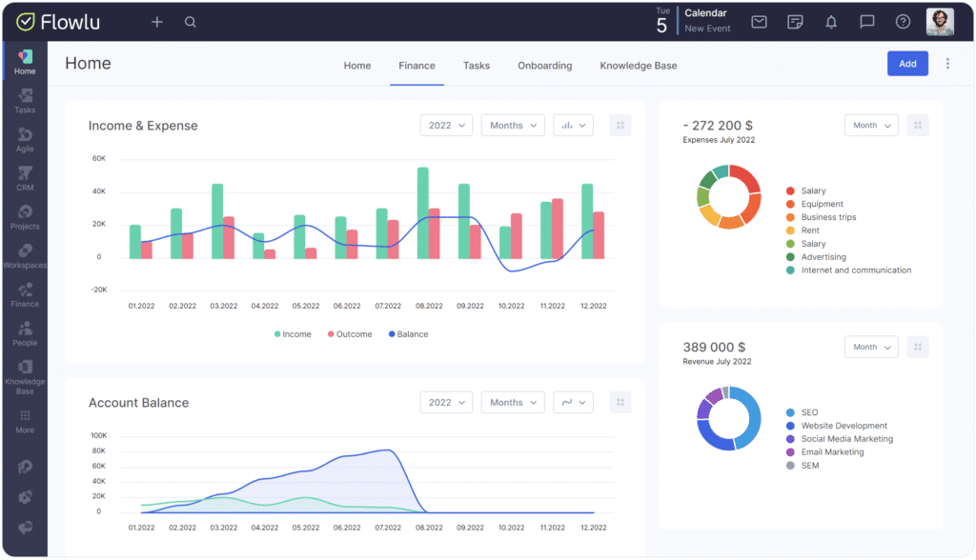
Task: Toggle Outcome series in chart legend
Action: tap(349, 334)
